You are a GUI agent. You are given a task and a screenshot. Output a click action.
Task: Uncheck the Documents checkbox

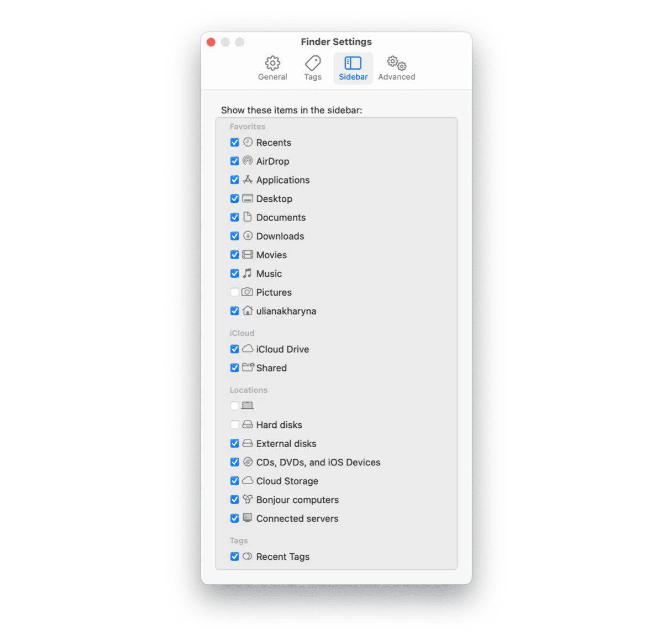235,217
